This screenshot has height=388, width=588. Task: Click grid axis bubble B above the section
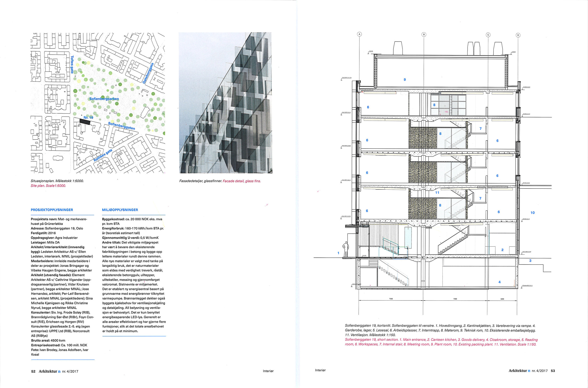click(x=424, y=34)
